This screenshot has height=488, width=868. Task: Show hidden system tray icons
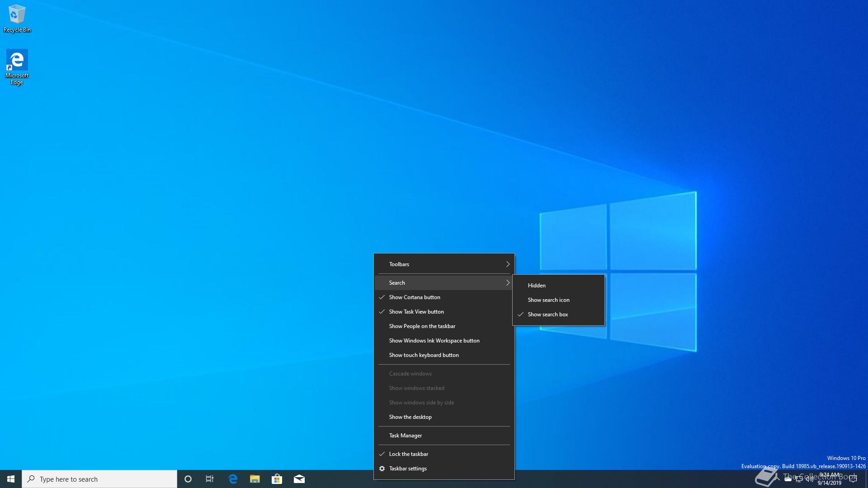[x=777, y=479]
